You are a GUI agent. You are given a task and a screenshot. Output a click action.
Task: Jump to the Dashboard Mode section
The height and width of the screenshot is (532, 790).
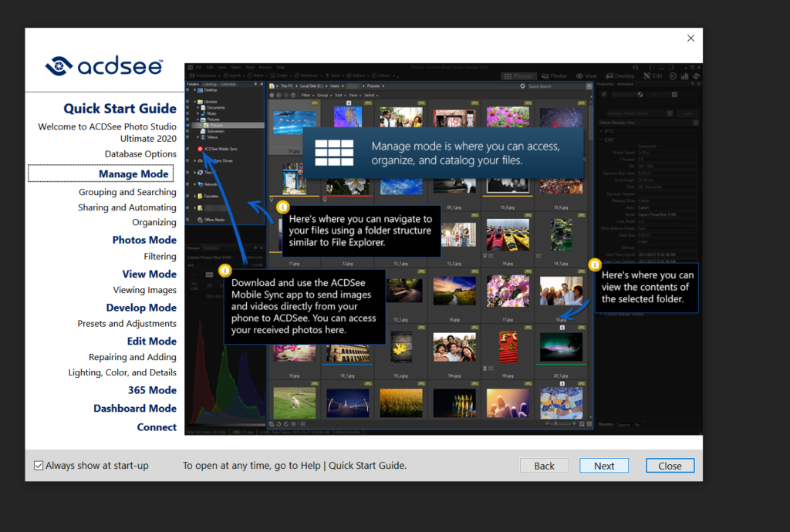135,408
